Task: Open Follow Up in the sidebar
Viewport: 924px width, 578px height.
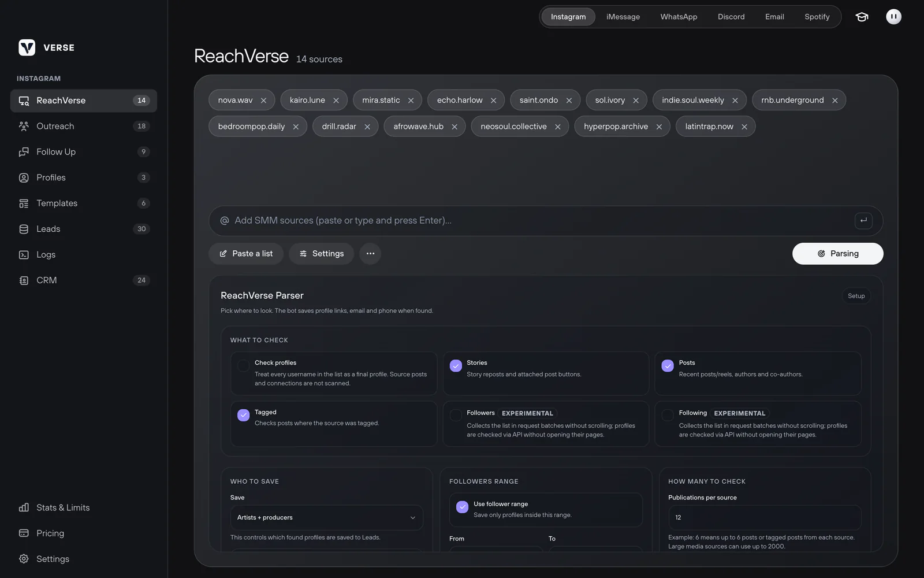Action: click(84, 152)
